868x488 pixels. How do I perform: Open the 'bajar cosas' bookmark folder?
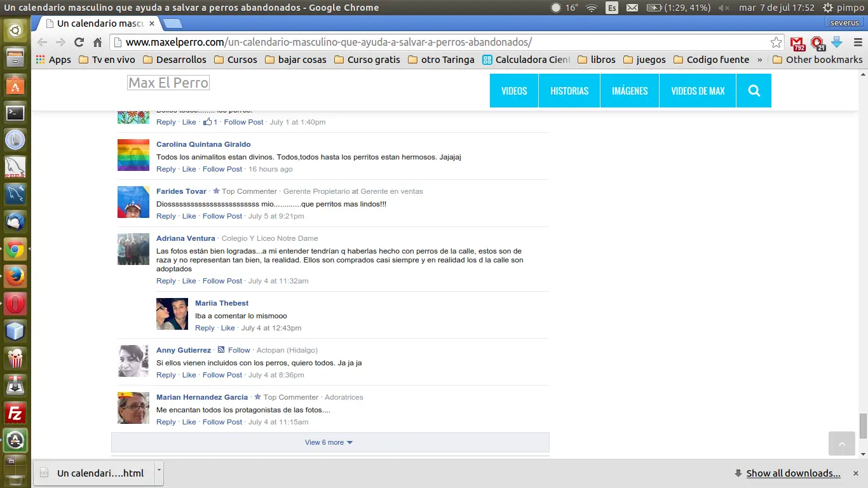tap(295, 60)
